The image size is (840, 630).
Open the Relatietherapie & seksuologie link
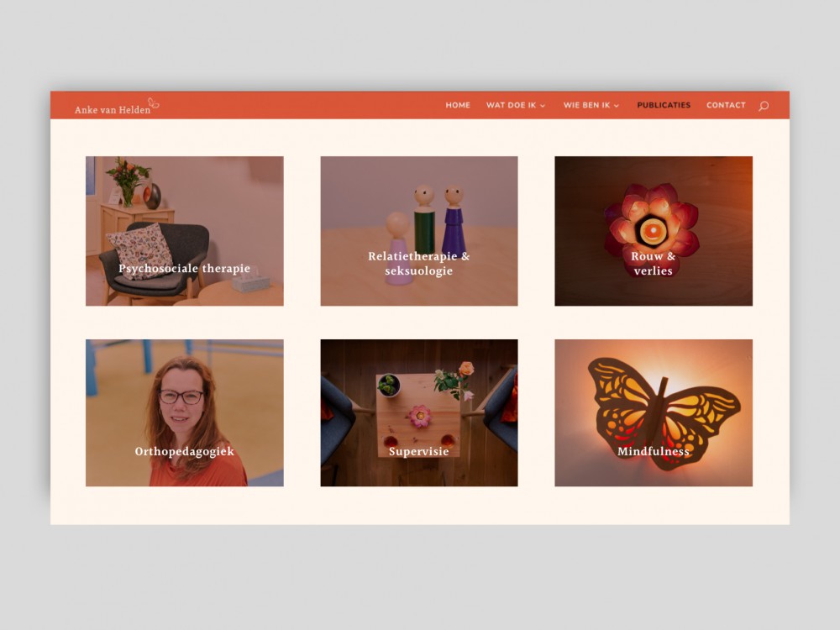coord(419,264)
